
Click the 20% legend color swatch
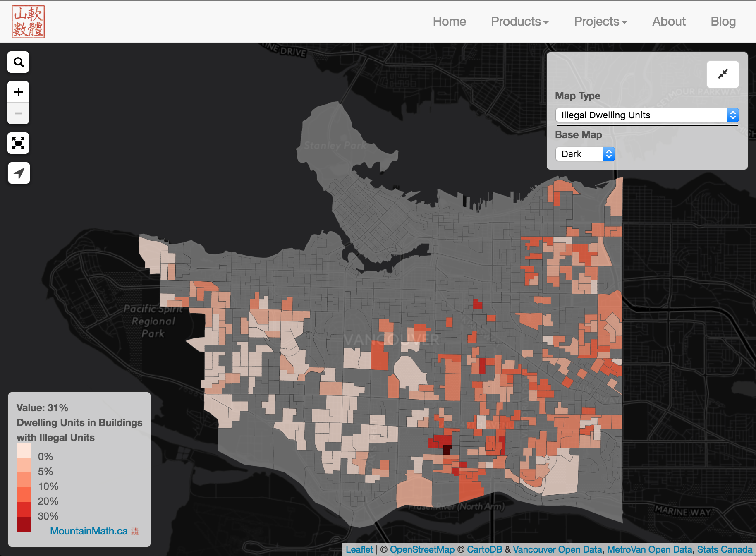coord(24,495)
